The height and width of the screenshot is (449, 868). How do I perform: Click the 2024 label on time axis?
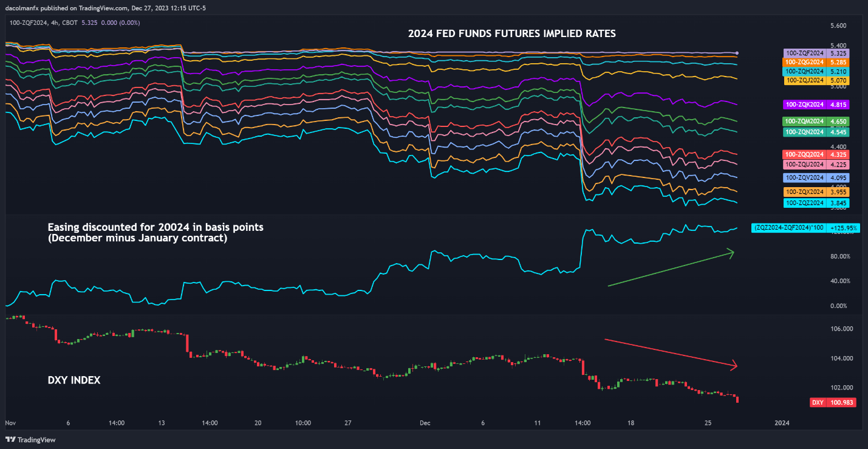point(782,422)
